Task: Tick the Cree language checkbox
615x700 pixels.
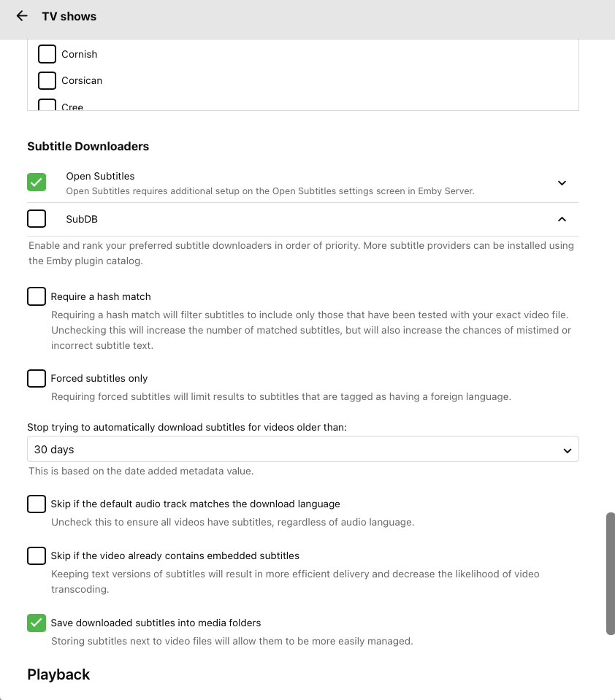Action: 47,106
